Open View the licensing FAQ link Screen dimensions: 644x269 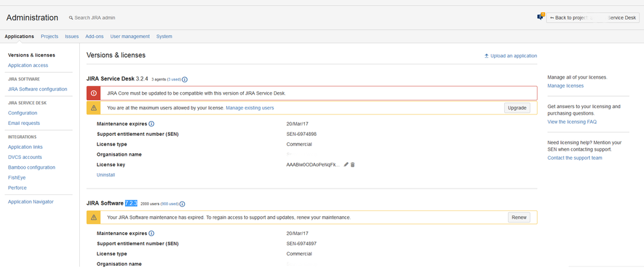point(572,122)
